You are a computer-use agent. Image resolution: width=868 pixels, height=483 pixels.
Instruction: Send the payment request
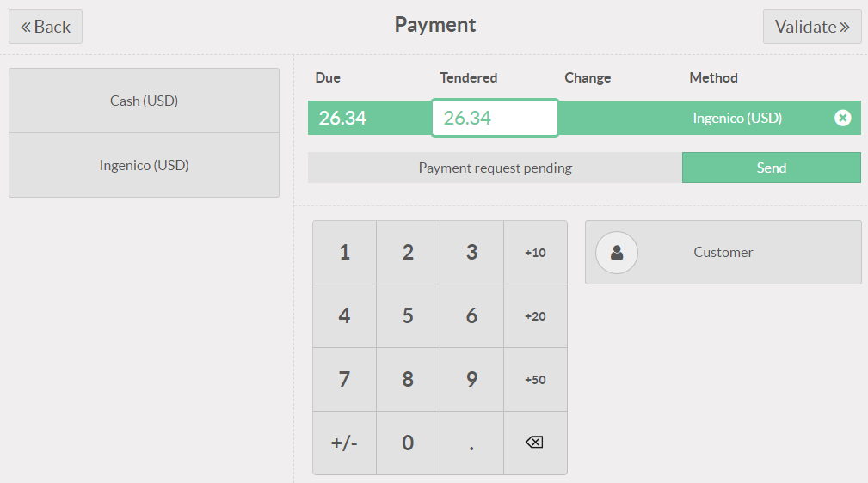coord(771,168)
